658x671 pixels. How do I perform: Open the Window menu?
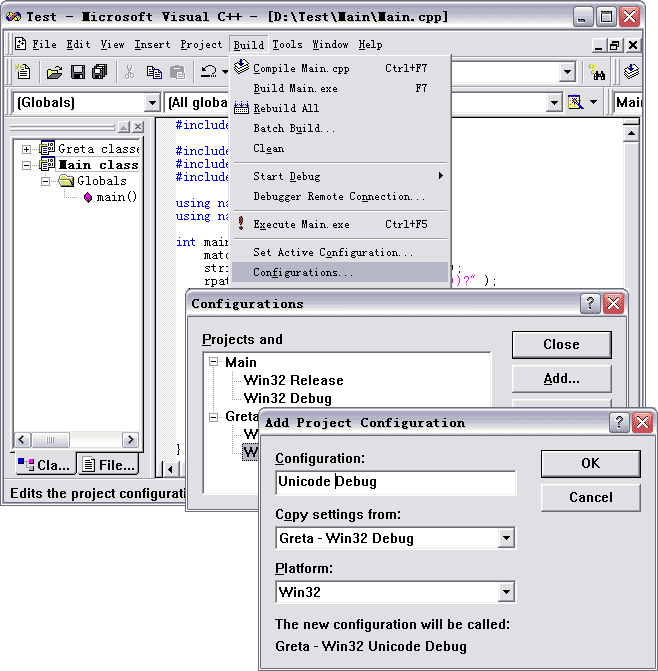tap(330, 44)
